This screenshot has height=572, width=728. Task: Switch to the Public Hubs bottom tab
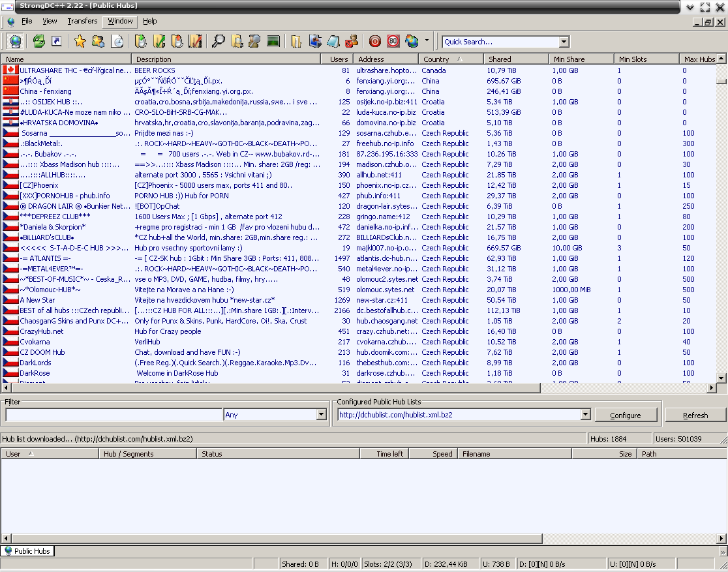click(x=27, y=551)
